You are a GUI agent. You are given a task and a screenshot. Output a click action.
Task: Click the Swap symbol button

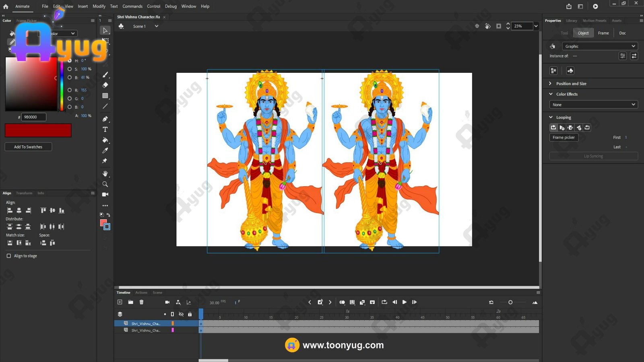coord(634,56)
